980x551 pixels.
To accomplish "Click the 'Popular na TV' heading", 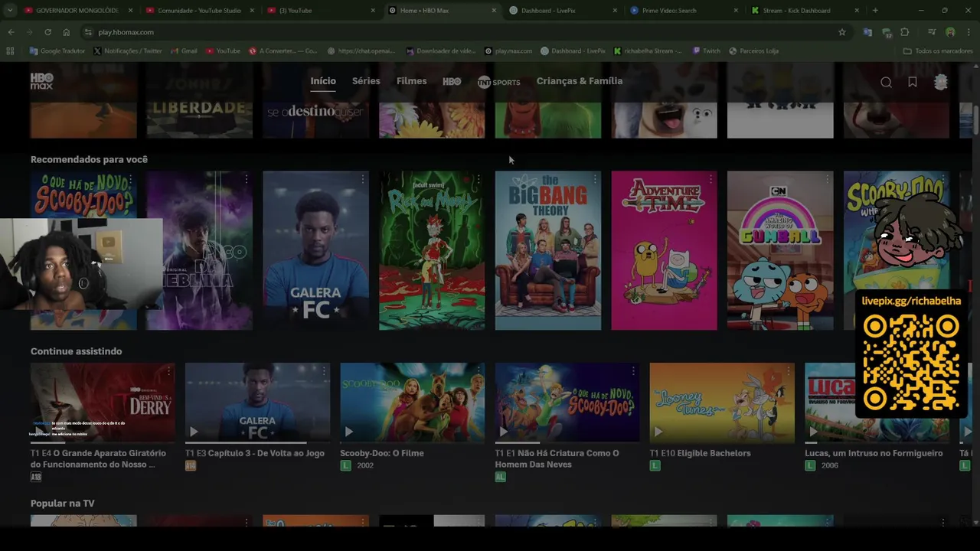I will [x=63, y=504].
